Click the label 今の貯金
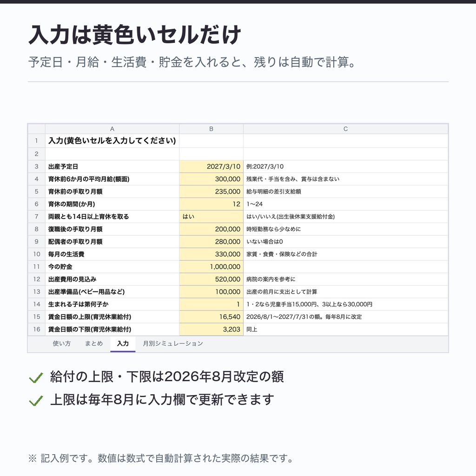476x476 pixels. pos(60,266)
